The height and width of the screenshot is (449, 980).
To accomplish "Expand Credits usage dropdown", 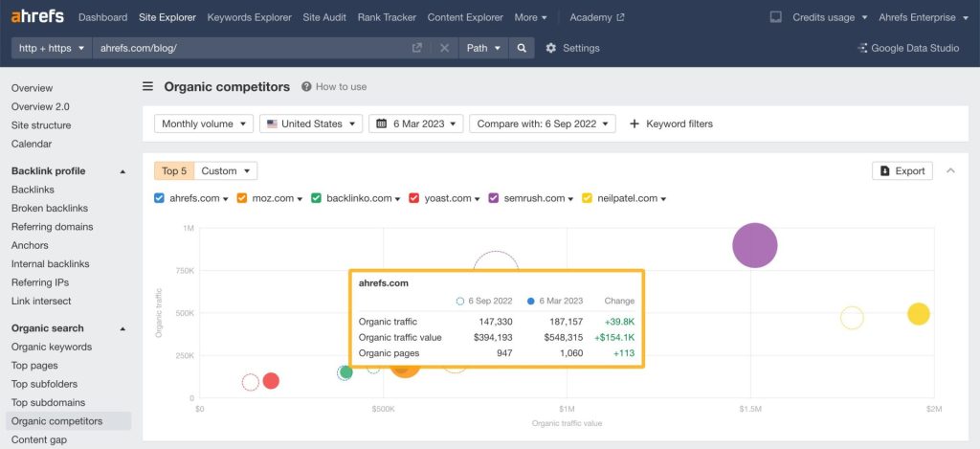I will click(x=830, y=17).
